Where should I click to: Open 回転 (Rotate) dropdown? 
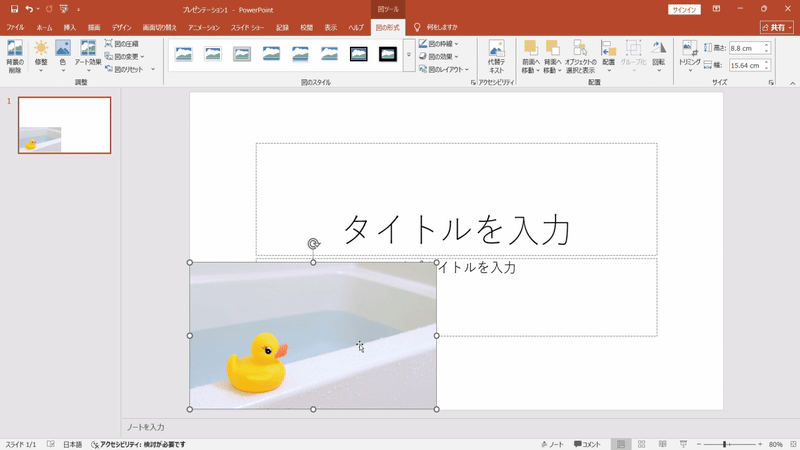pos(659,57)
